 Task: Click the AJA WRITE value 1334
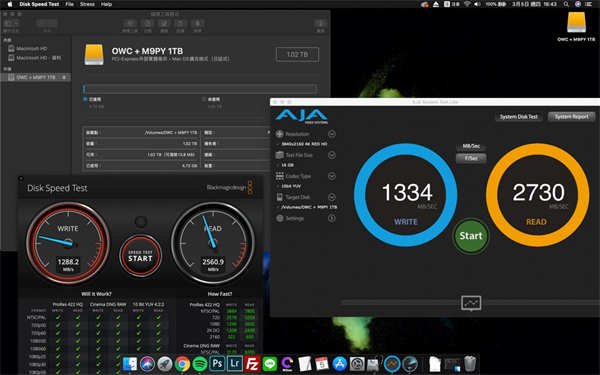pos(407,192)
